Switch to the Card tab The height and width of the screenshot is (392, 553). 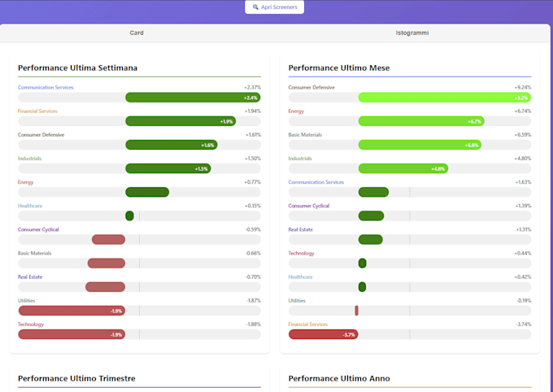(137, 33)
